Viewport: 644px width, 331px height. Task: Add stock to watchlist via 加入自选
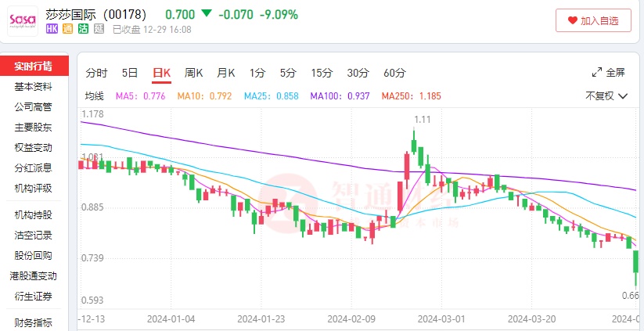coord(592,20)
